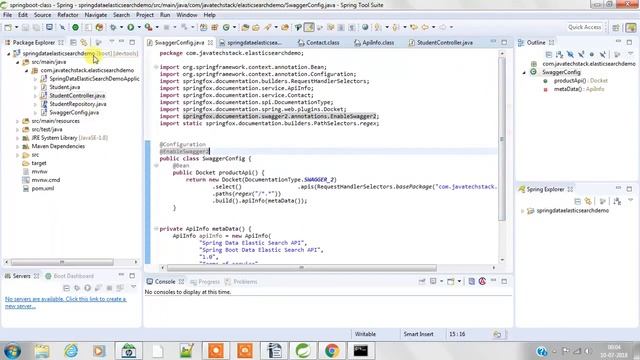Image resolution: width=640 pixels, height=360 pixels.
Task: Click the create a new server link
Action: click(65, 303)
